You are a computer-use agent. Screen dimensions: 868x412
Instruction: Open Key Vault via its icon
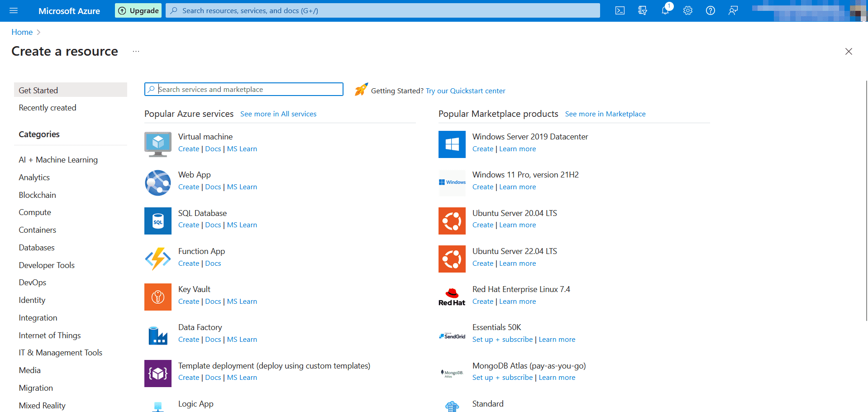pyautogui.click(x=157, y=297)
